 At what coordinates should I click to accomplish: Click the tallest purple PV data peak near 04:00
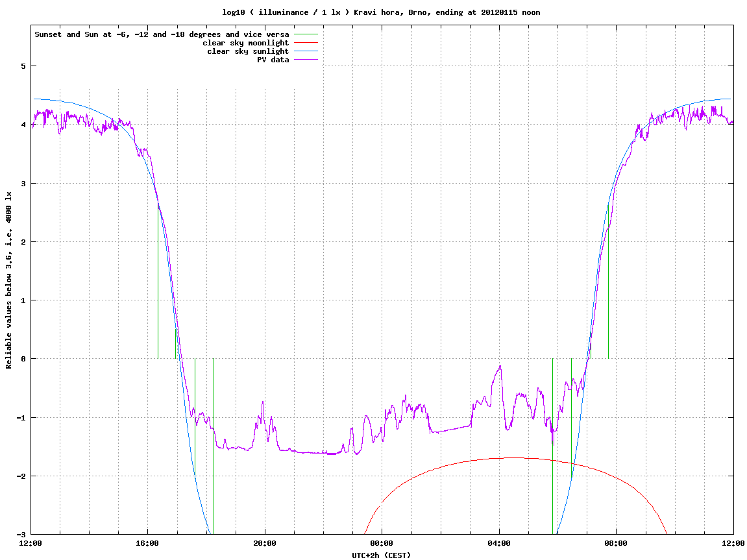click(x=500, y=366)
